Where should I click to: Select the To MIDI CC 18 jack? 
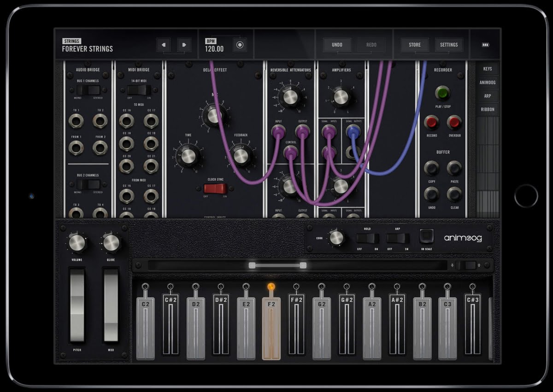pyautogui.click(x=126, y=144)
